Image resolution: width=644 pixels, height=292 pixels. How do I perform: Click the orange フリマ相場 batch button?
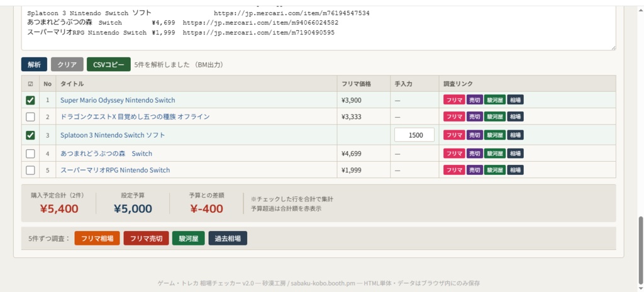[97, 238]
